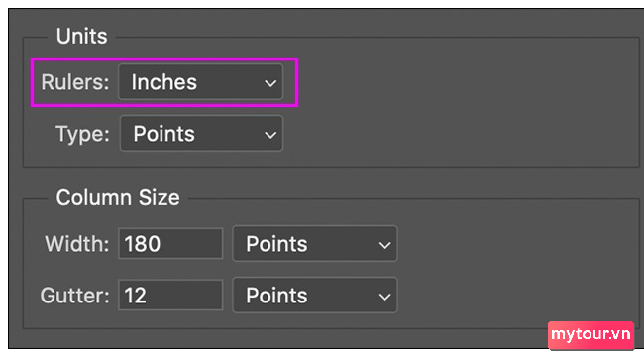Click the chevron arrow in the Type dropdown
644x361 pixels.
tap(270, 135)
